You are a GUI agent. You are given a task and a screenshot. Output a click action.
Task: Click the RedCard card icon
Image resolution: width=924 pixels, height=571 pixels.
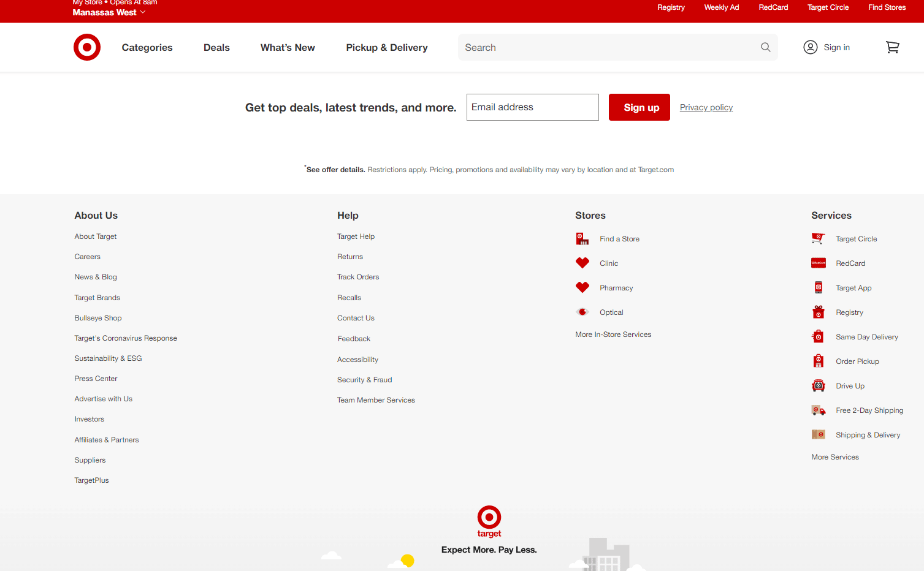(819, 263)
